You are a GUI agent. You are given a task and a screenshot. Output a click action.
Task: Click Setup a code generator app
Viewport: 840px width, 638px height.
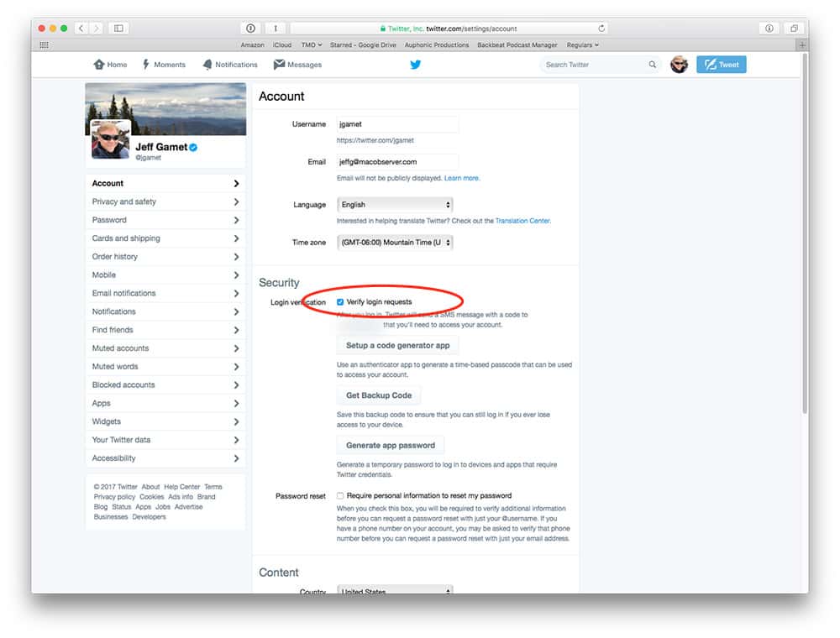click(x=397, y=345)
